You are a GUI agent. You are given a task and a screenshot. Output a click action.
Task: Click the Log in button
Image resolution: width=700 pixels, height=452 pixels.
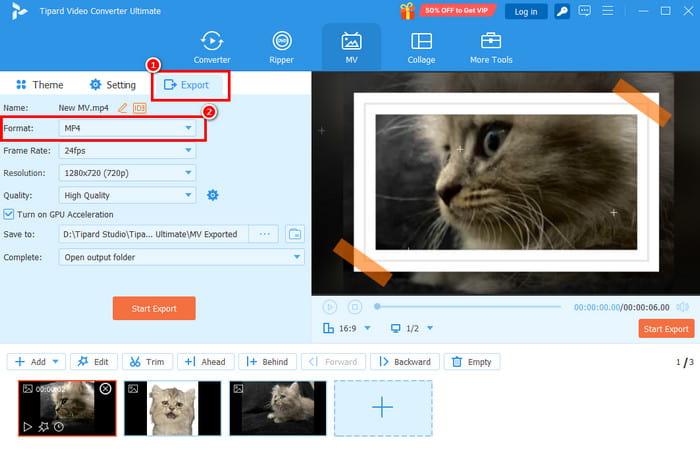526,12
